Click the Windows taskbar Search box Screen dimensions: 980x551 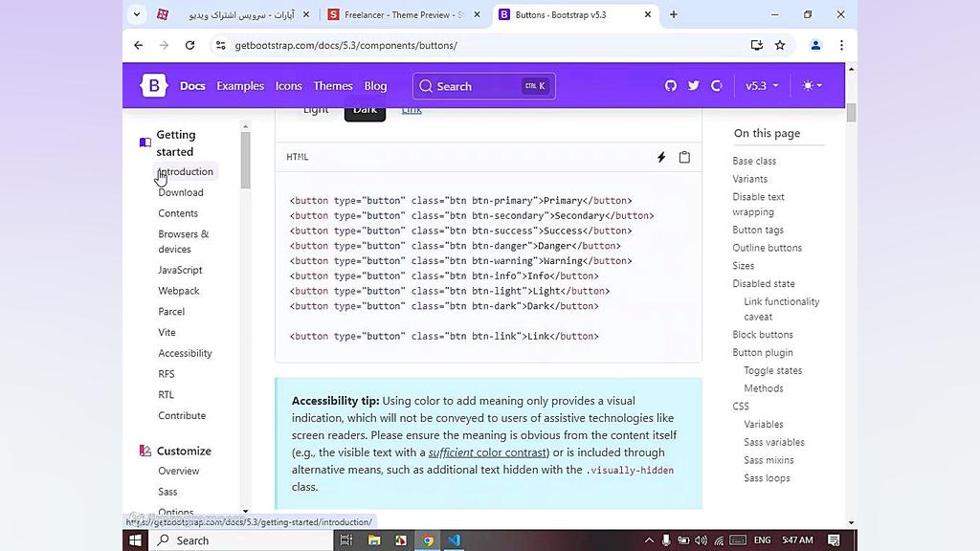point(240,540)
